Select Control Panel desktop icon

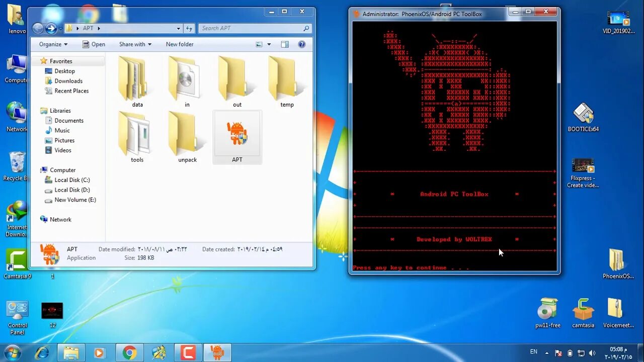[x=17, y=318]
